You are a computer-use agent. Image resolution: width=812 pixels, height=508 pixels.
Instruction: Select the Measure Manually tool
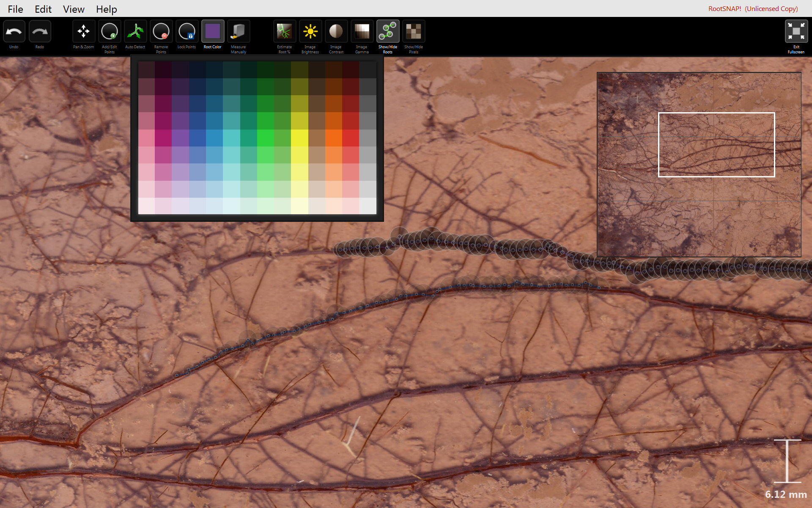[x=239, y=32]
